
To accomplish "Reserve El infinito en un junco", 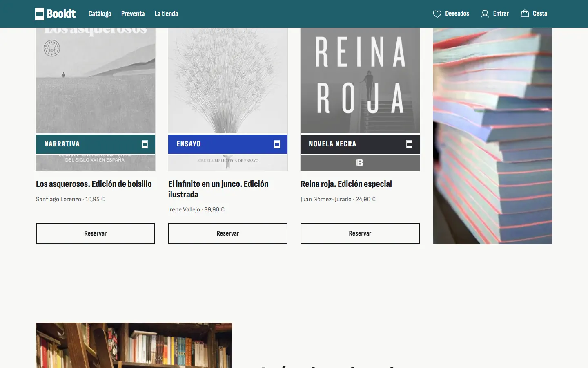I will pos(228,233).
